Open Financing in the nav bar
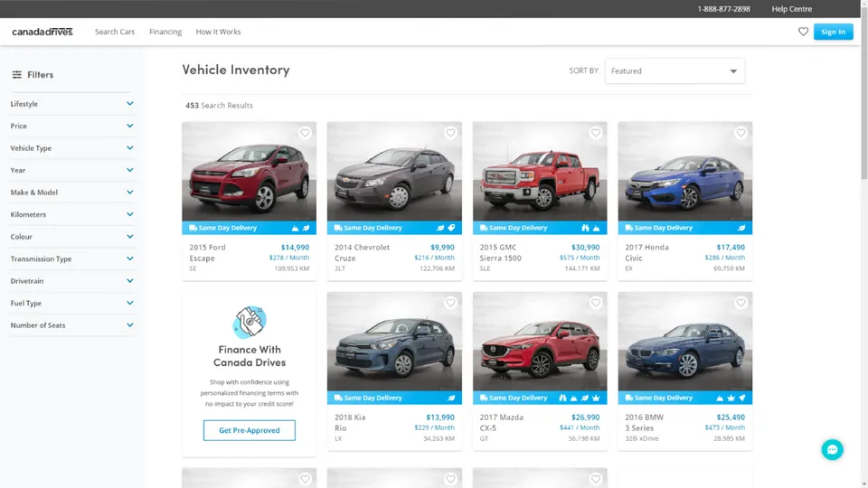This screenshot has height=488, width=868. pos(165,32)
